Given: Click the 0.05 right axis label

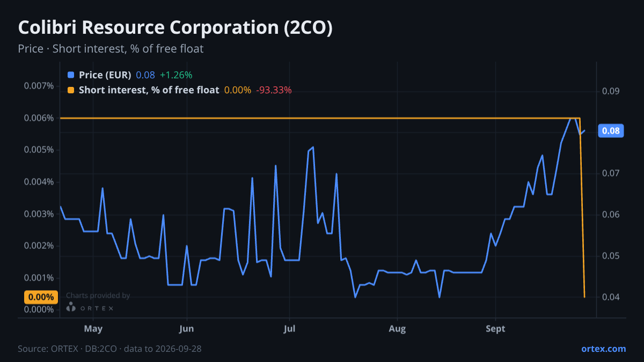Looking at the screenshot, I should [611, 256].
